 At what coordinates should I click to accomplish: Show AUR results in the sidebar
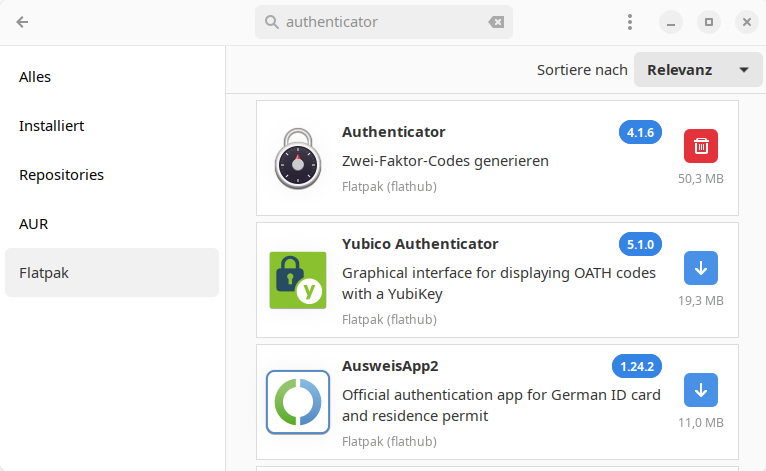[x=33, y=224]
